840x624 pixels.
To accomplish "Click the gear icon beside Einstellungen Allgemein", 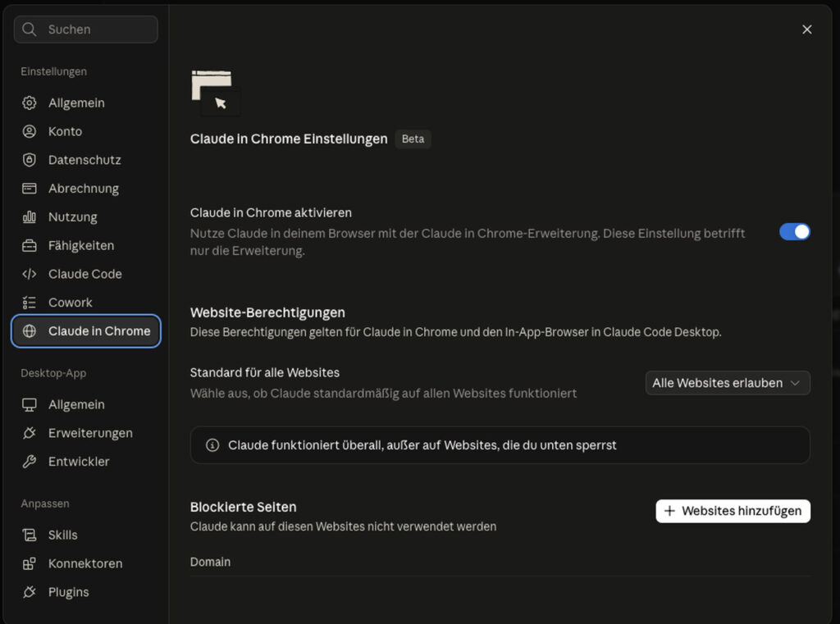I will (x=29, y=102).
